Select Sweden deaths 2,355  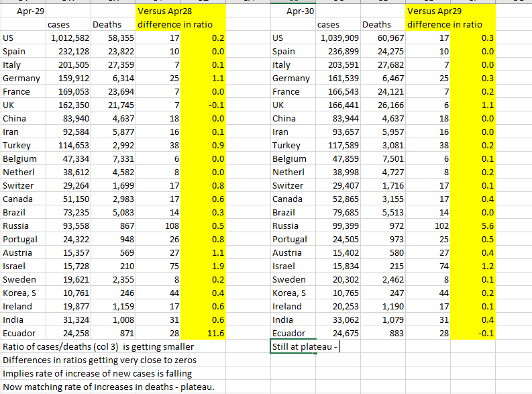[x=113, y=279]
